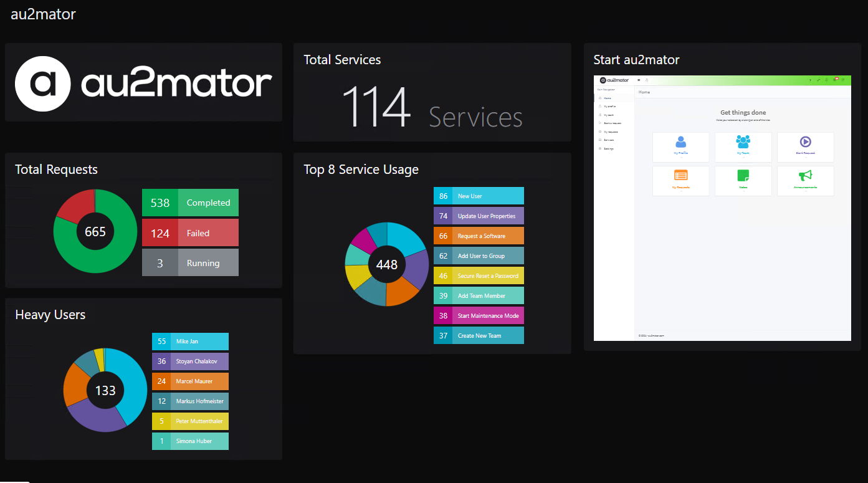Viewport: 868px width, 483px height.
Task: Select the Update User Properties legend entry
Action: (479, 216)
